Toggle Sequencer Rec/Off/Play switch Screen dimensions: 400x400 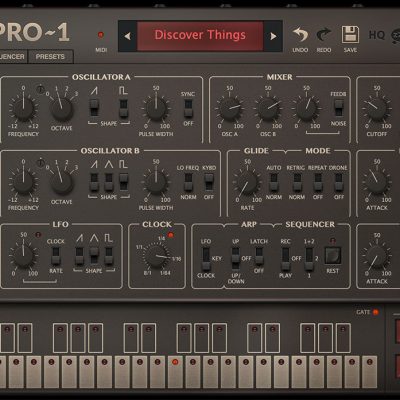pyautogui.click(x=286, y=259)
